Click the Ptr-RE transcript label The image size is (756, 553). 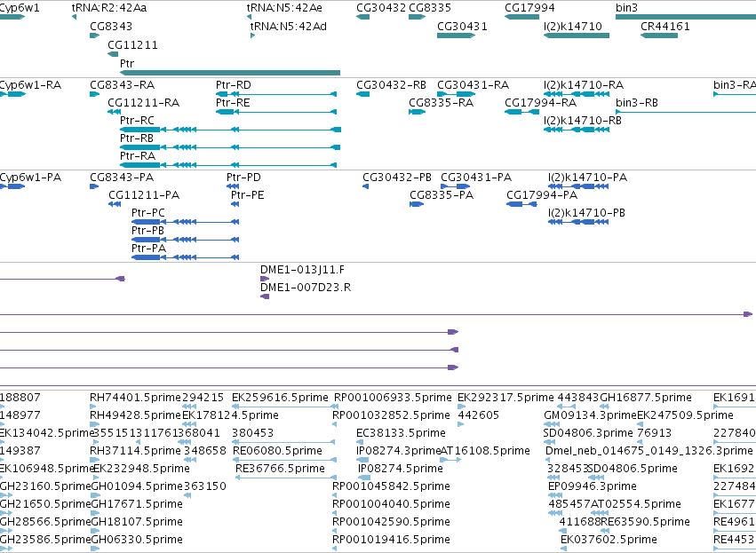click(233, 103)
